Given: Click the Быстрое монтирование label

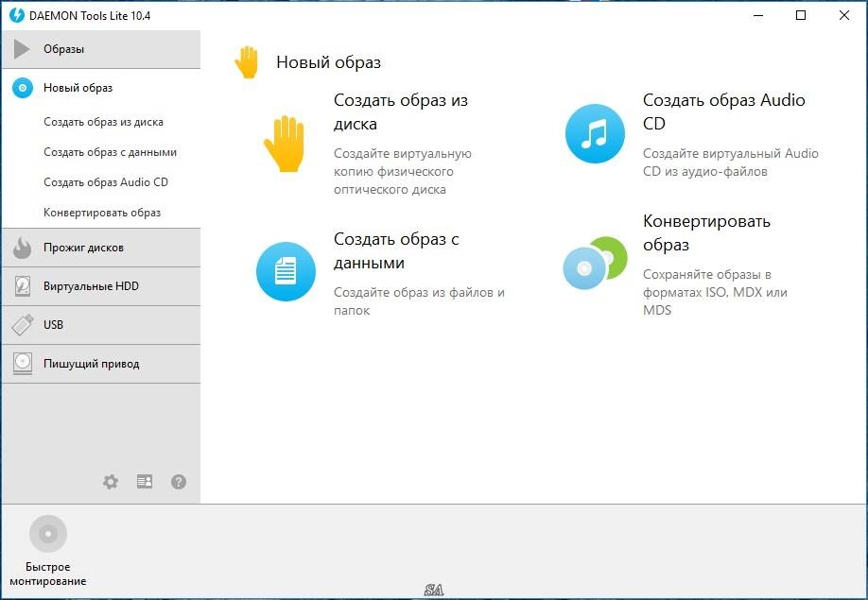Looking at the screenshot, I should point(48,574).
